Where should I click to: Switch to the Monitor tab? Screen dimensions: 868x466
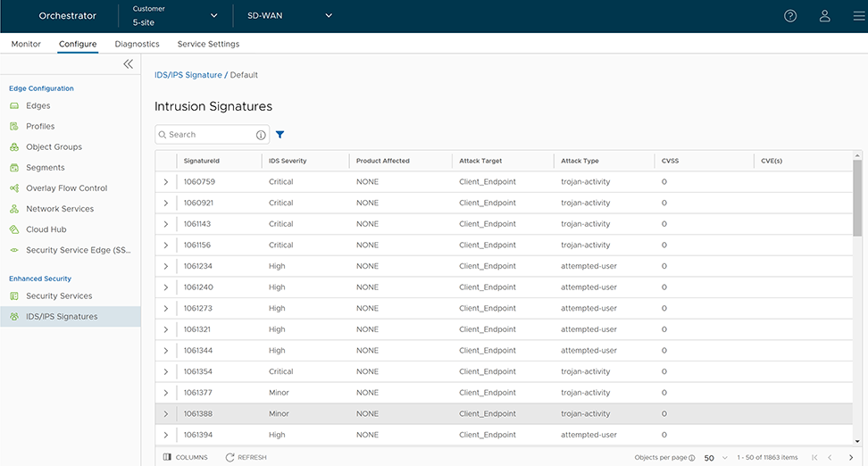click(26, 44)
